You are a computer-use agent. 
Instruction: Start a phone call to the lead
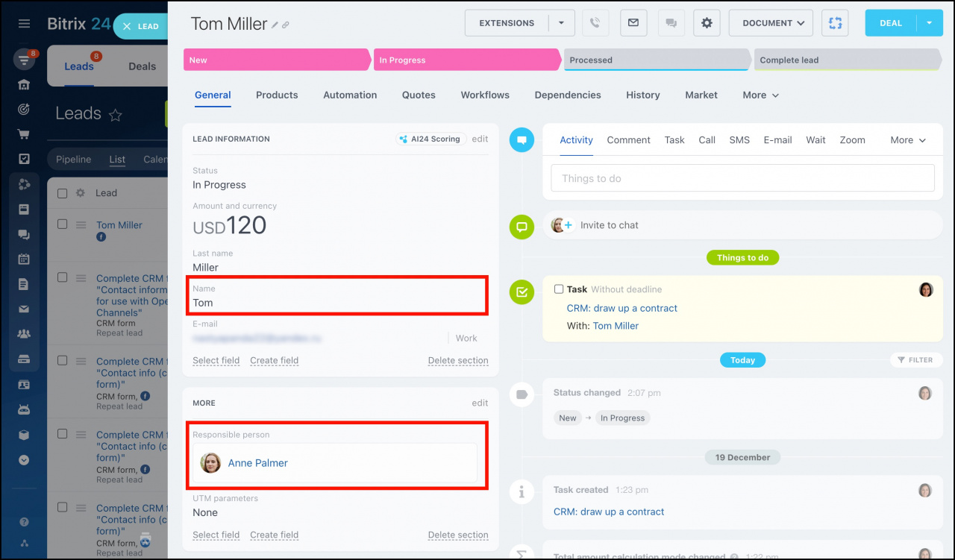(x=595, y=23)
